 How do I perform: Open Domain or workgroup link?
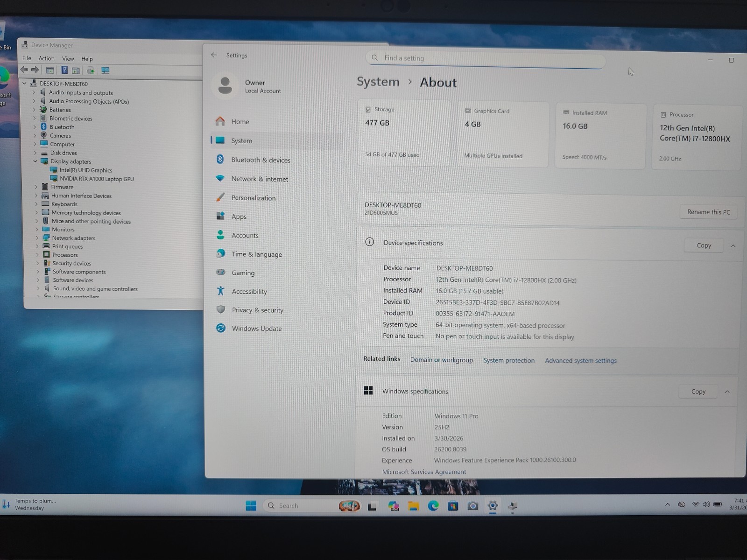(x=442, y=360)
